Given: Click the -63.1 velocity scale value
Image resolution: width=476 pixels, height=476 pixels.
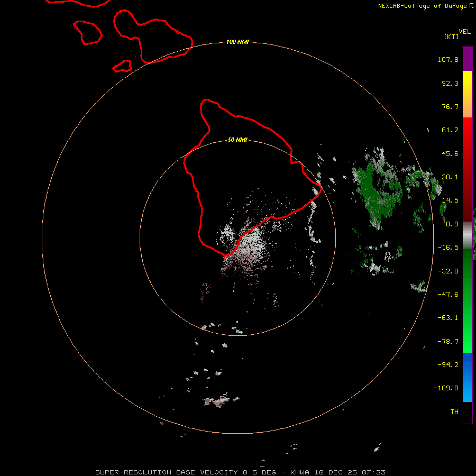Looking at the screenshot, I should click(448, 318).
